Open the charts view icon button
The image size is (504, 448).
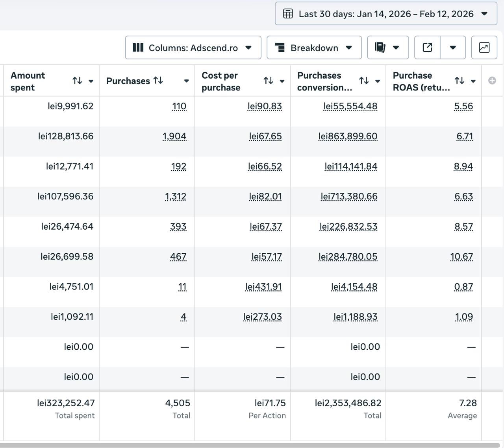click(484, 48)
